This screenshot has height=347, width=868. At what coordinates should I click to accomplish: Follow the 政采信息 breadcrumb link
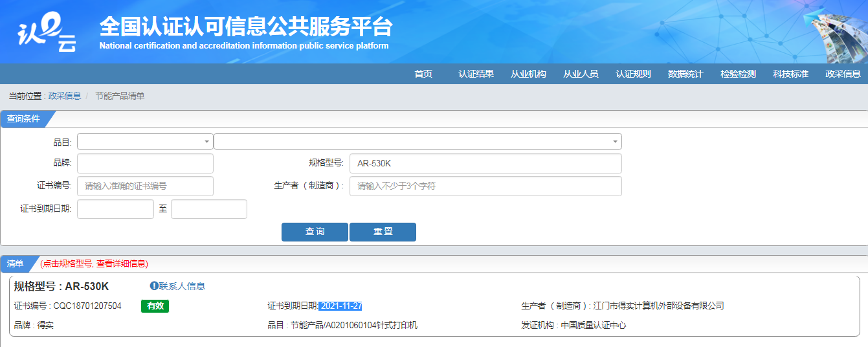click(x=65, y=96)
